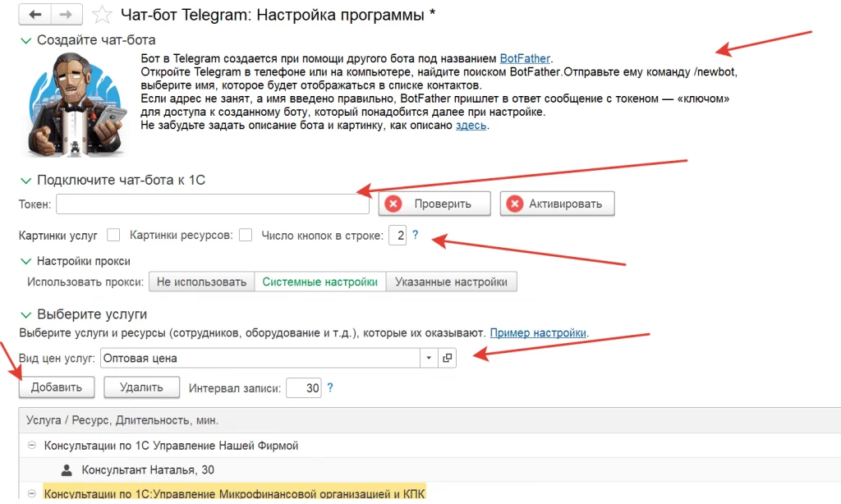Collapse the Настройки прокси section
The height and width of the screenshot is (504, 841).
[25, 261]
